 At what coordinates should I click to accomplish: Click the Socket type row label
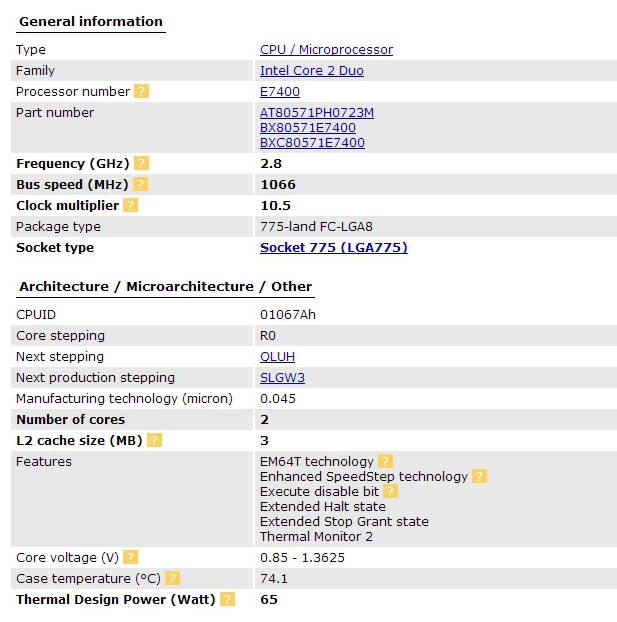[x=55, y=248]
